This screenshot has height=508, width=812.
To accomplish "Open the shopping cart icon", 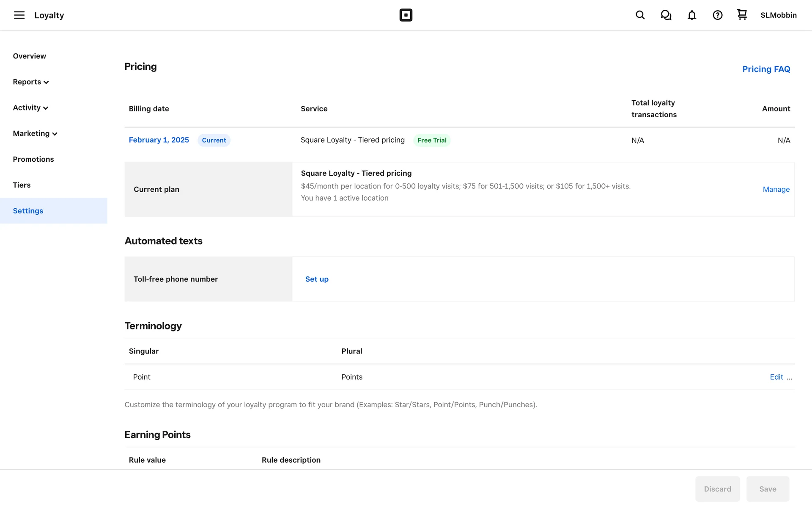I will coord(742,15).
